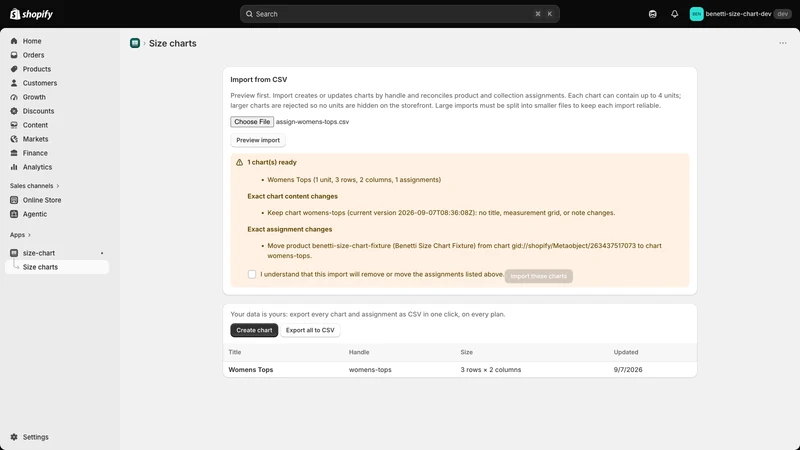
Task: Open the Sidekick assistant icon in top bar
Action: click(x=653, y=14)
